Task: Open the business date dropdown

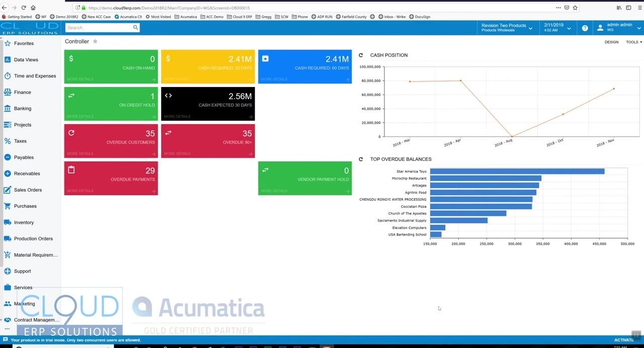Action: pyautogui.click(x=557, y=28)
